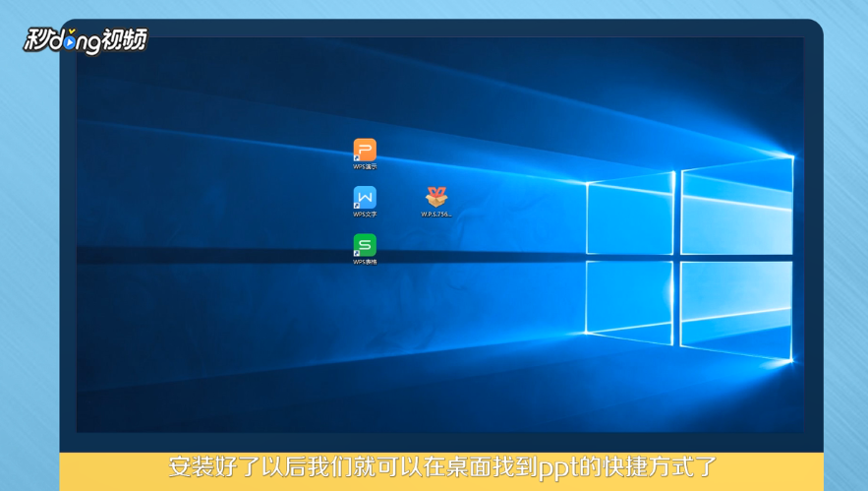Select the WPS表格 icon label text
This screenshot has width=868, height=491.
tap(365, 262)
